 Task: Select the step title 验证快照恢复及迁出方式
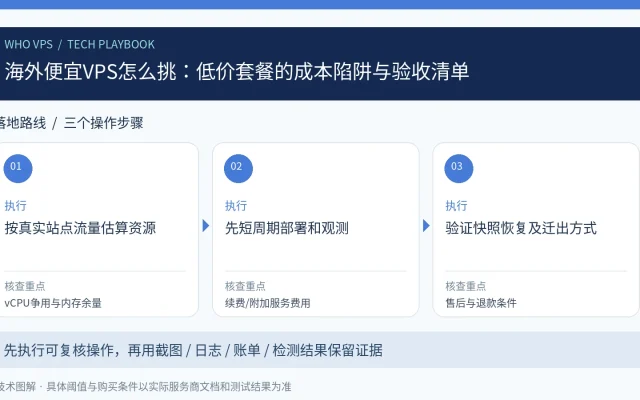click(521, 228)
